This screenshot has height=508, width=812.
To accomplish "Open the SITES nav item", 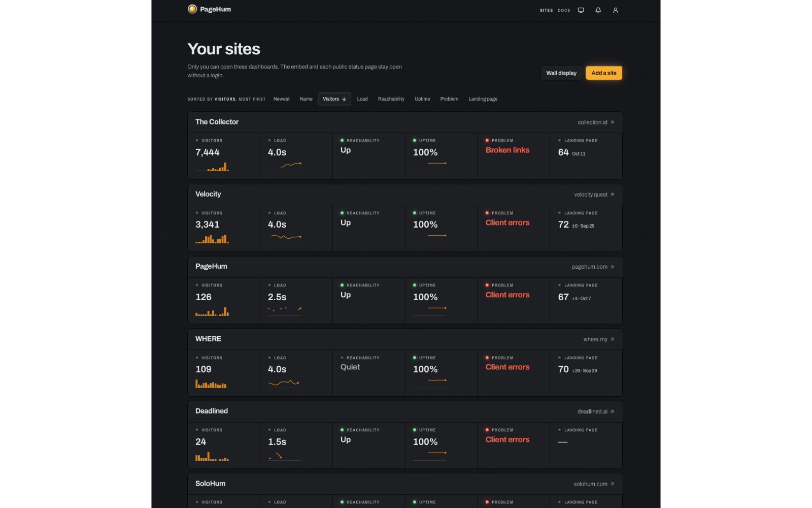I will tap(547, 10).
